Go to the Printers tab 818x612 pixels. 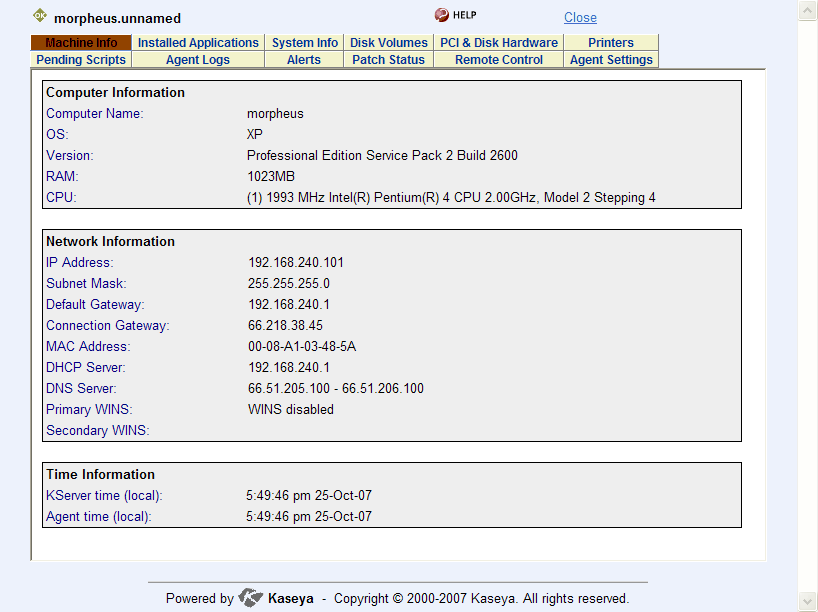coord(611,43)
